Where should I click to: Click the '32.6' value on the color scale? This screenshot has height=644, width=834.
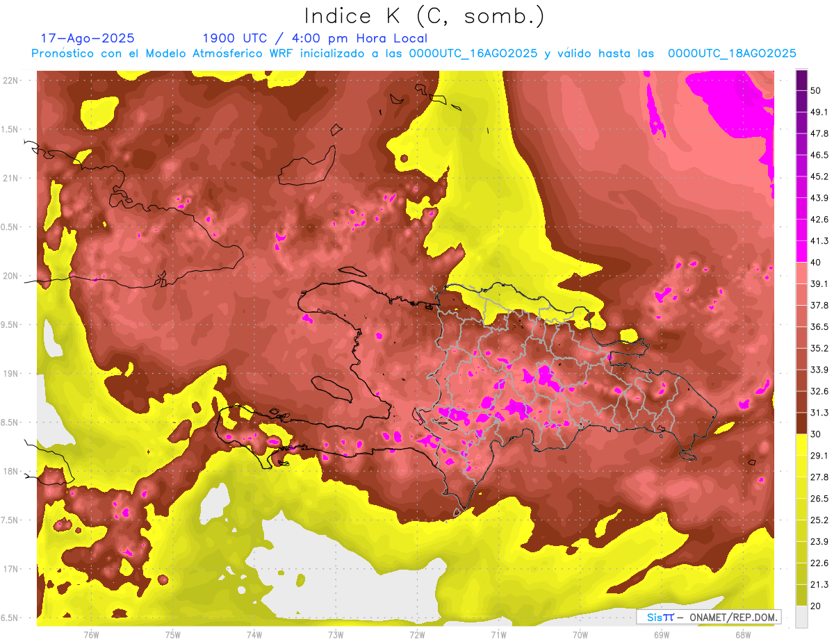(819, 391)
